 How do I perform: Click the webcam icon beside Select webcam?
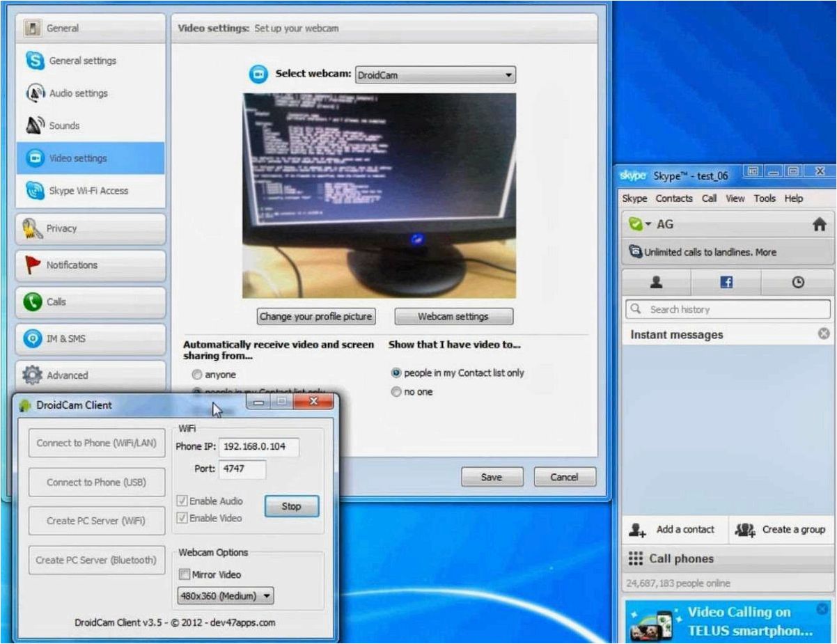pyautogui.click(x=259, y=74)
